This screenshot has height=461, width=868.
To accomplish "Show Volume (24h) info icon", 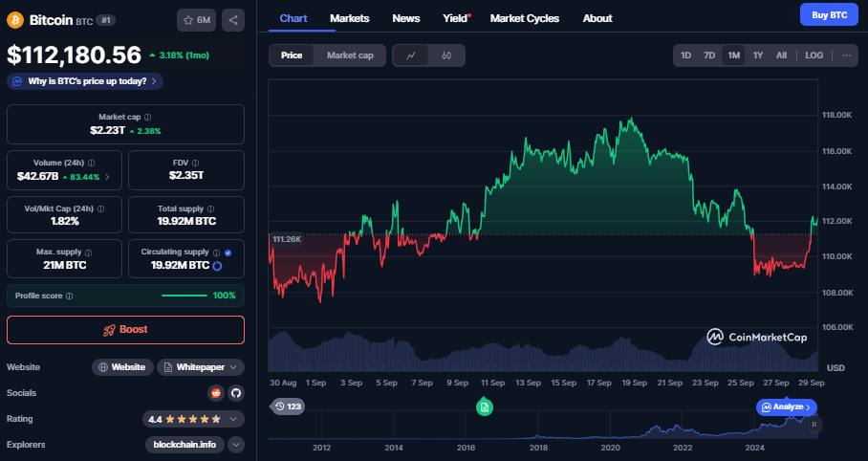I will (92, 163).
